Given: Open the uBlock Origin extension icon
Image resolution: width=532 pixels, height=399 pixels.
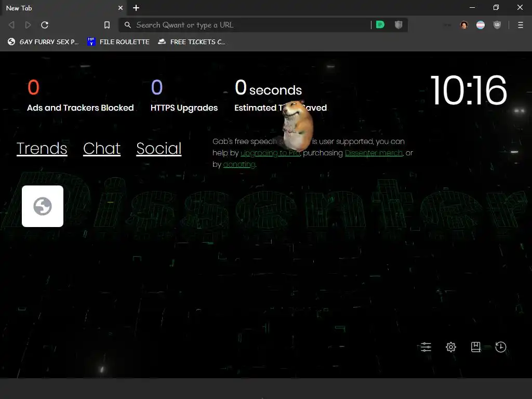Looking at the screenshot, I should click(497, 25).
